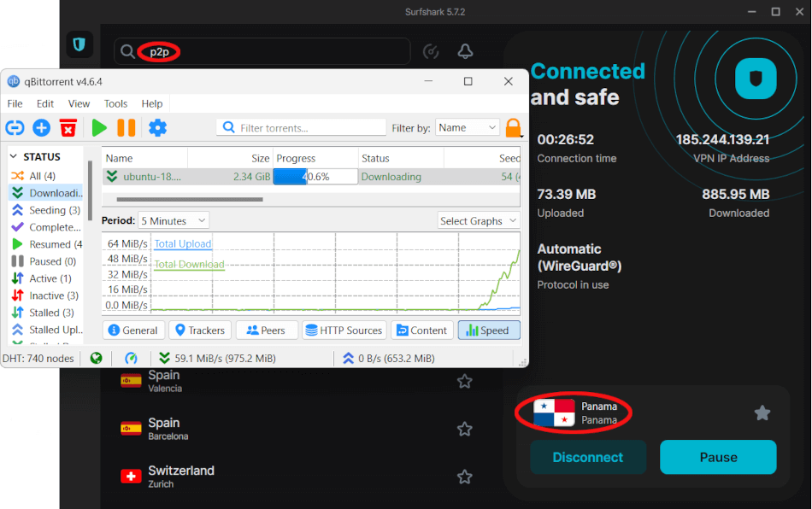The width and height of the screenshot is (812, 509).
Task: Click the upload speed status entry
Action: (388, 358)
